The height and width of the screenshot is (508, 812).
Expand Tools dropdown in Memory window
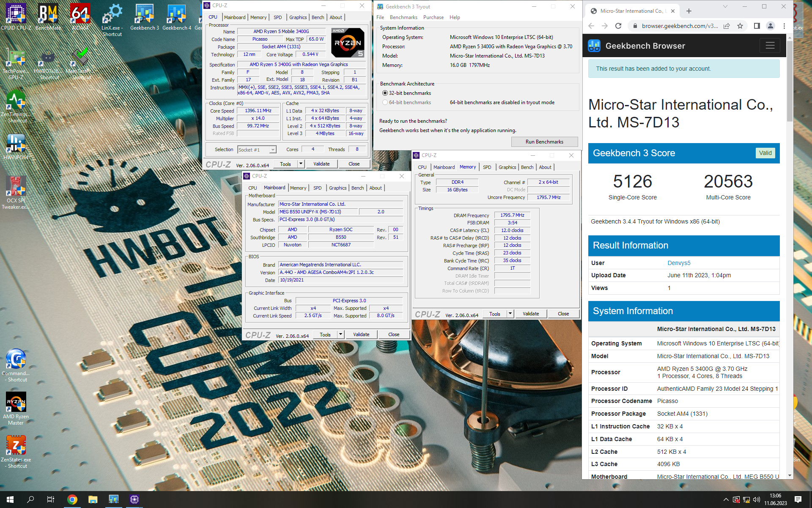[x=510, y=314]
